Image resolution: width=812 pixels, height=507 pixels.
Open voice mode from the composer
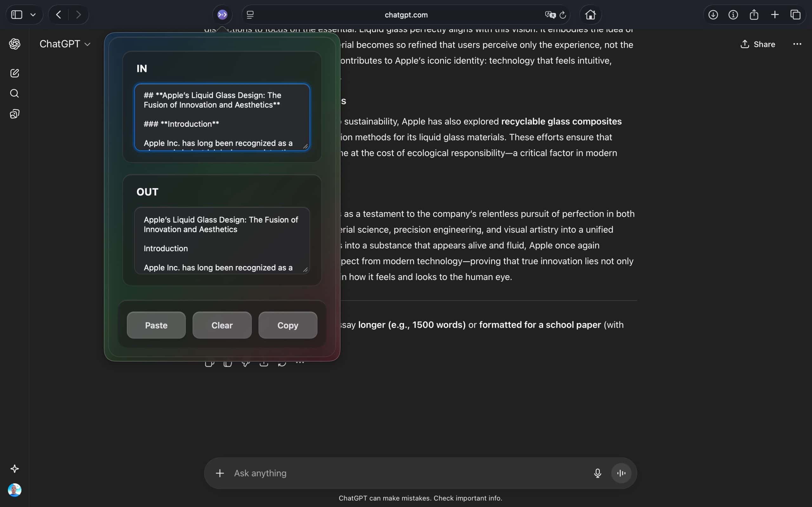pos(621,473)
